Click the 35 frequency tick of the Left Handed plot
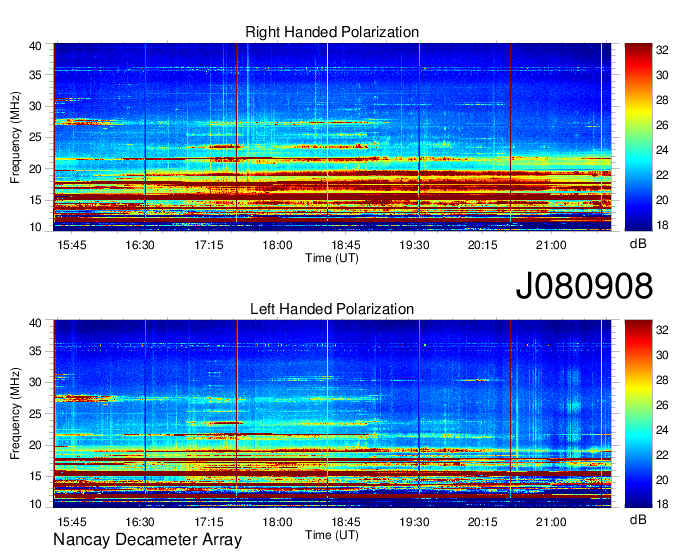680x552 pixels. pos(35,351)
